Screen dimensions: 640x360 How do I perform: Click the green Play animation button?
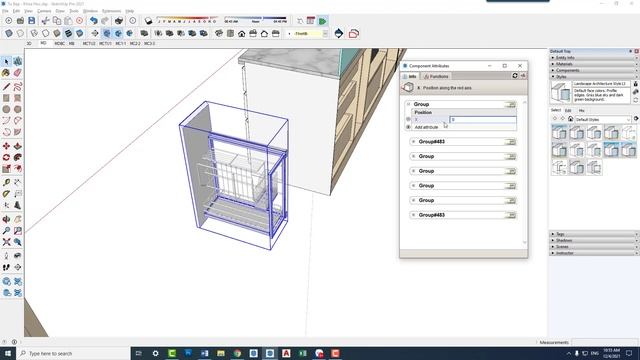tap(322, 21)
